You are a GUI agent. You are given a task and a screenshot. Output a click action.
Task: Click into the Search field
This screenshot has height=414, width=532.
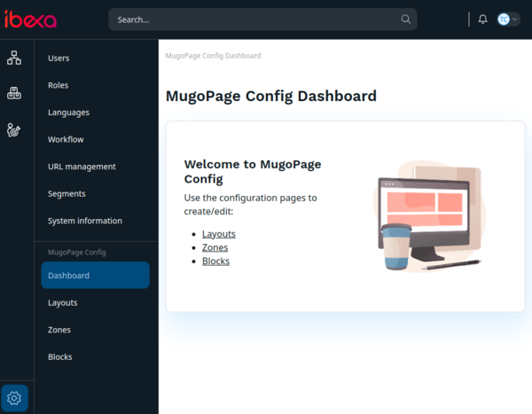262,20
